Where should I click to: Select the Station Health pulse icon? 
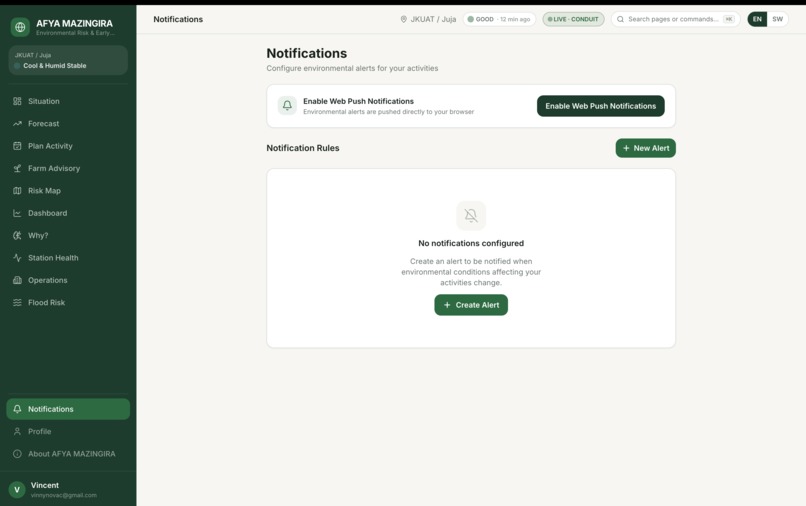17,258
